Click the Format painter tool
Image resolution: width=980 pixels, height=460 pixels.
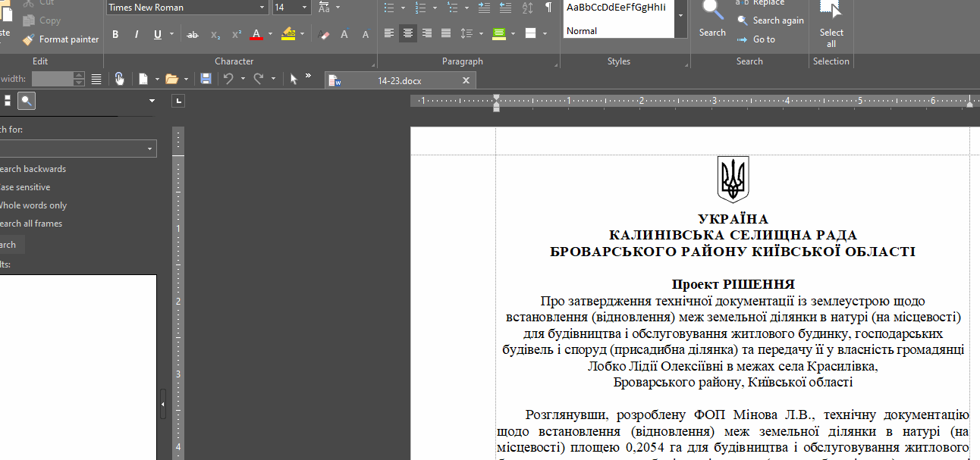point(61,39)
